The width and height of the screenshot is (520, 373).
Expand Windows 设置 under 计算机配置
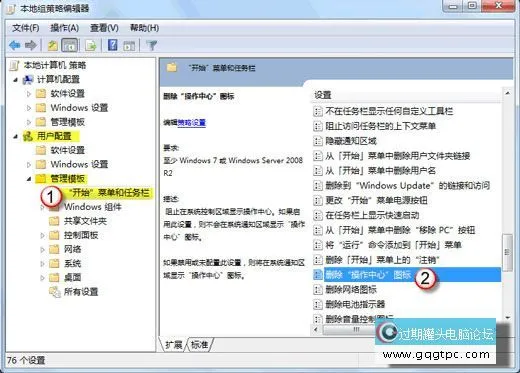pos(29,108)
